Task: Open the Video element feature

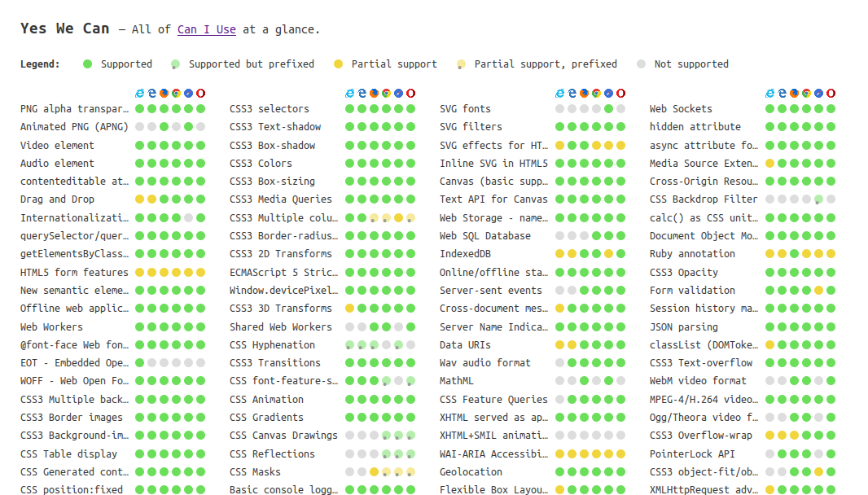Action: (57, 146)
